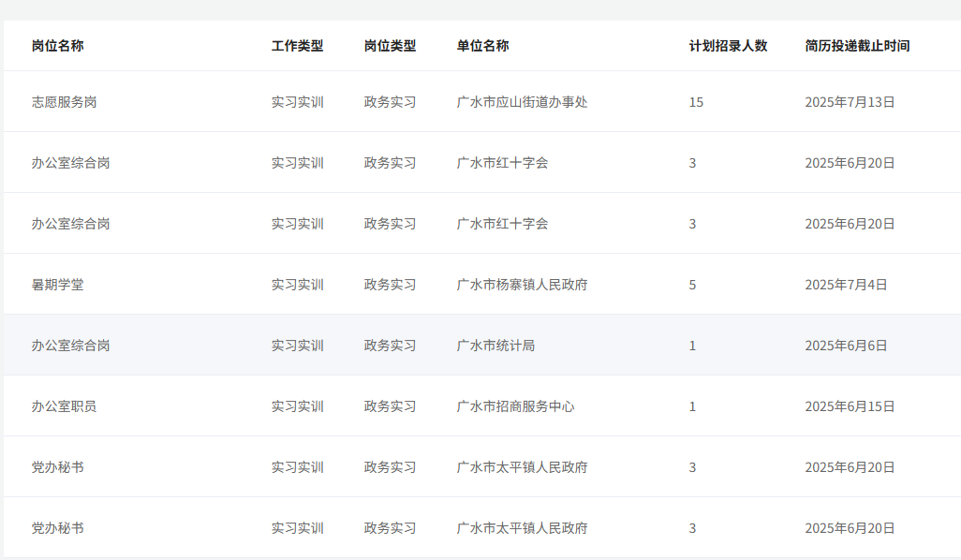The image size is (961, 560).
Task: Click the 岗位类型 column header
Action: point(390,45)
